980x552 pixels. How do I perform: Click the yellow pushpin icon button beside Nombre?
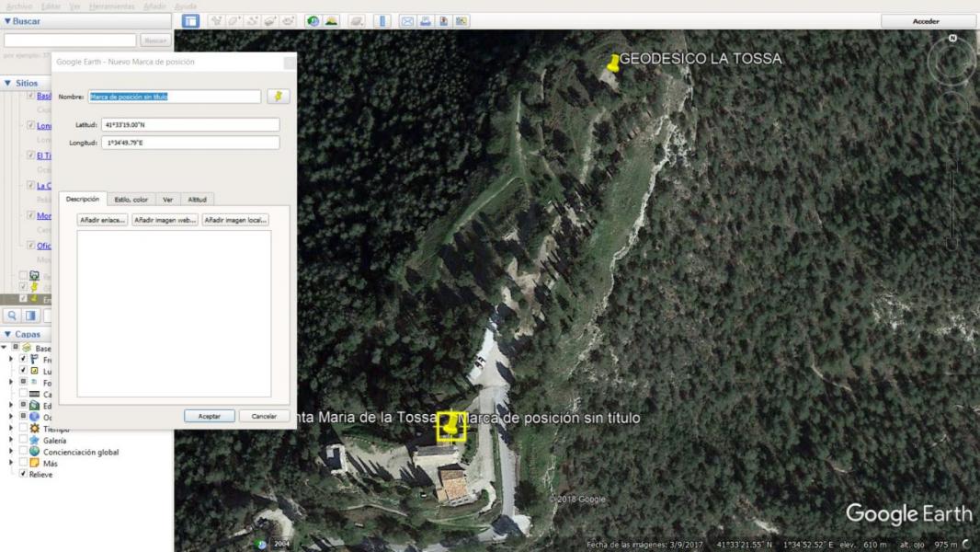click(x=278, y=97)
